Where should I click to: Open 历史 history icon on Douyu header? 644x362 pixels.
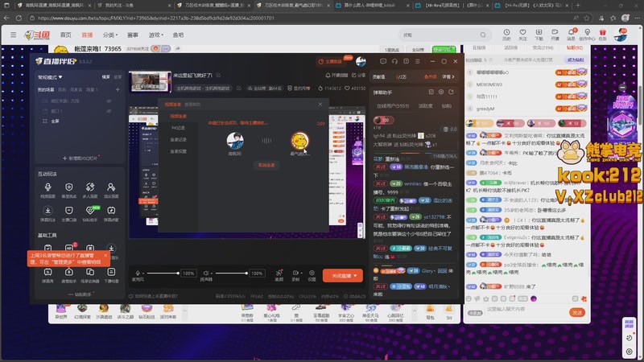506,32
